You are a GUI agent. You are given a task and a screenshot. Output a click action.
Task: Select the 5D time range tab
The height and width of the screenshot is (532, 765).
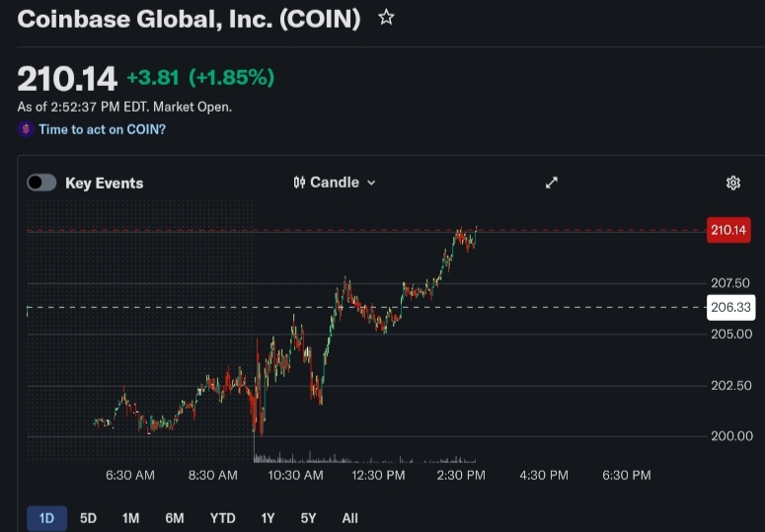tap(88, 518)
